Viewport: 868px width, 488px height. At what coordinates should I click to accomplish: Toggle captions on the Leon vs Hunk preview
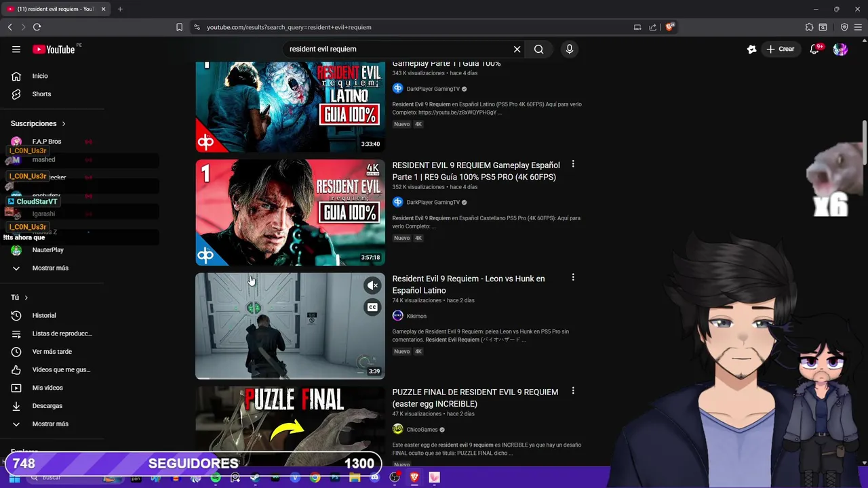(372, 307)
